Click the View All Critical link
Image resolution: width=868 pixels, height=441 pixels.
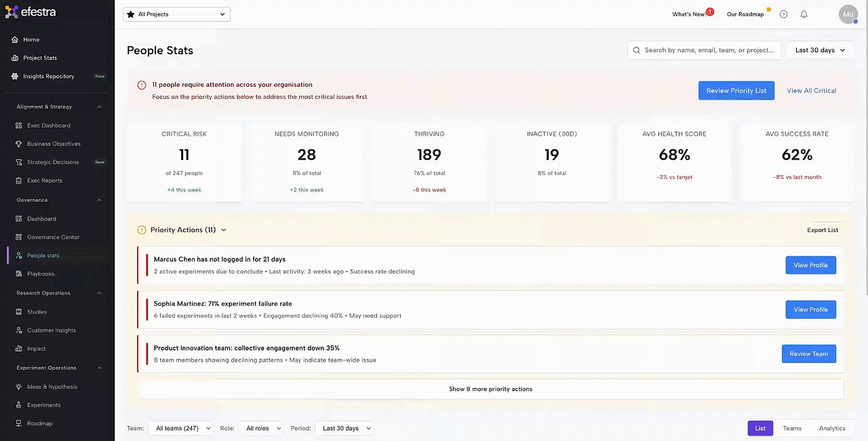pos(811,91)
